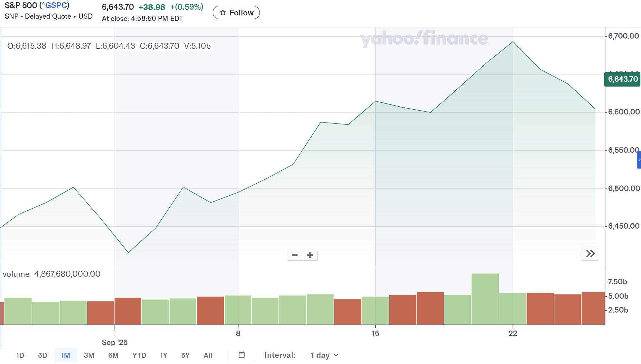The height and width of the screenshot is (364, 641).
Task: Switch to 6M range
Action: tap(113, 355)
